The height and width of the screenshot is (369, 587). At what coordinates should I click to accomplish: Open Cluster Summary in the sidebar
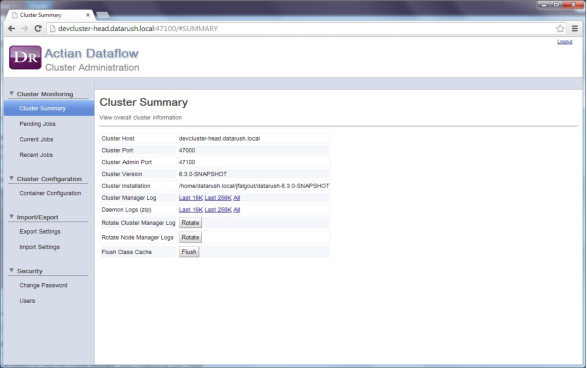pos(49,108)
